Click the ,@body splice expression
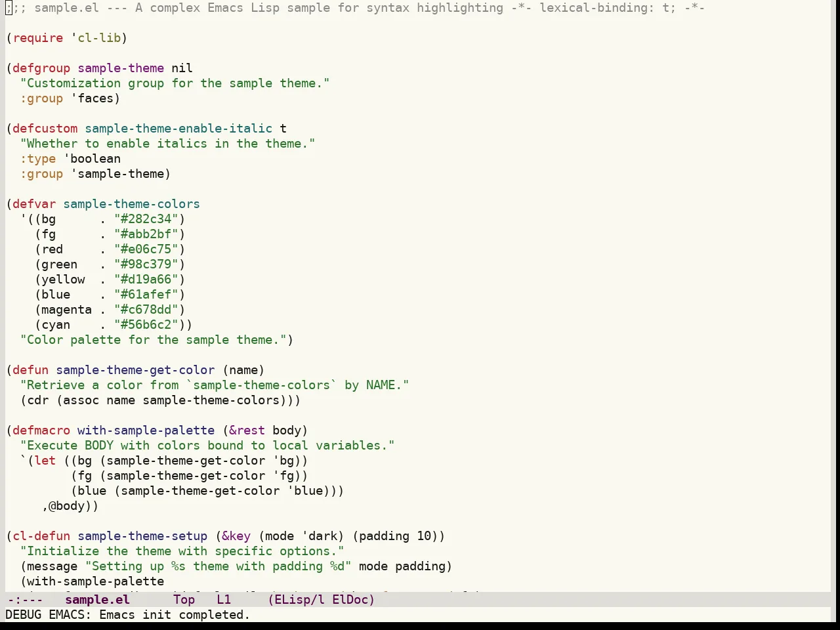Viewport: 840px width, 630px height. 67,506
